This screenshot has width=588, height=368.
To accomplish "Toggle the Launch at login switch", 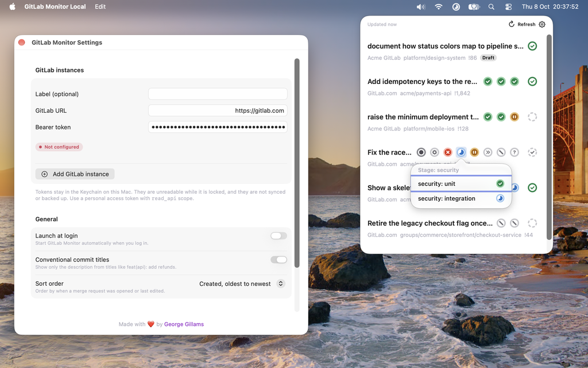I will coord(278,236).
